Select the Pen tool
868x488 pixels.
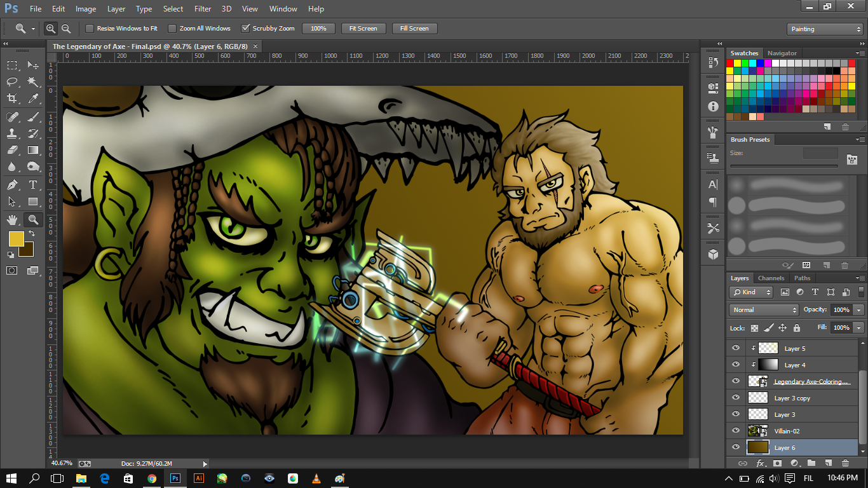(x=12, y=185)
